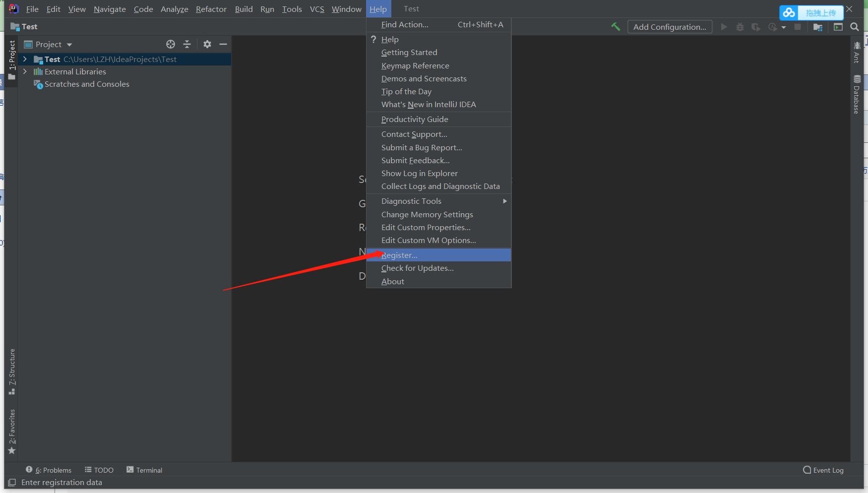Click the IntelliJ IDEA logo icon

pyautogui.click(x=13, y=8)
